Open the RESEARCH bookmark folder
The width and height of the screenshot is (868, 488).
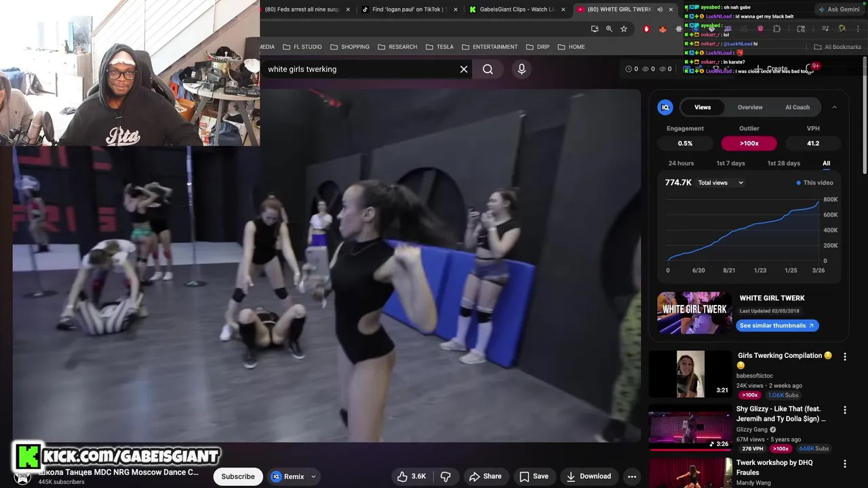click(397, 47)
